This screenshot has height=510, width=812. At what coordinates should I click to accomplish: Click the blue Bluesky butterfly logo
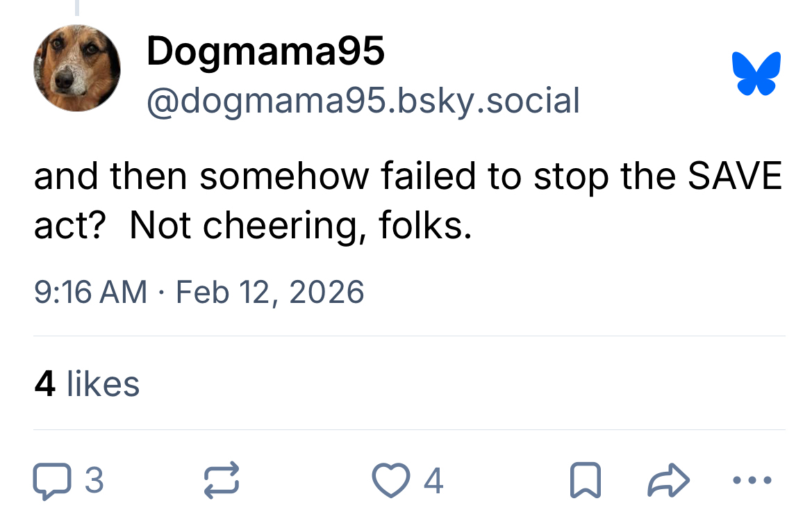[x=756, y=73]
